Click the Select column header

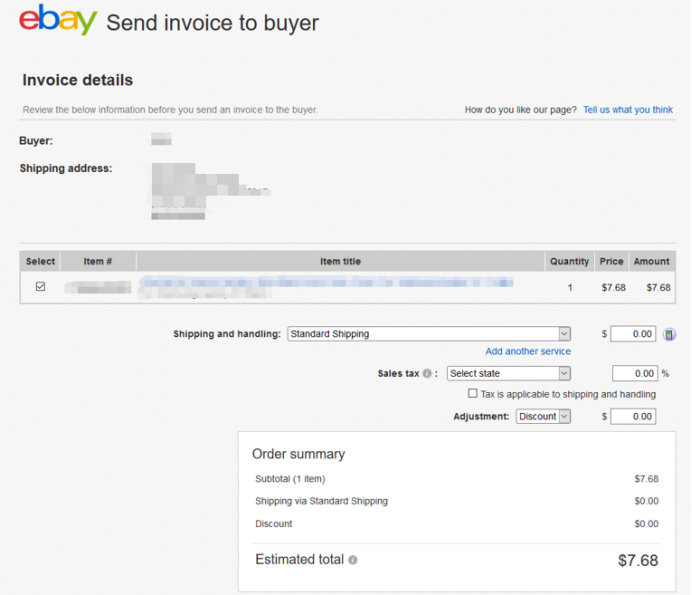click(x=40, y=261)
